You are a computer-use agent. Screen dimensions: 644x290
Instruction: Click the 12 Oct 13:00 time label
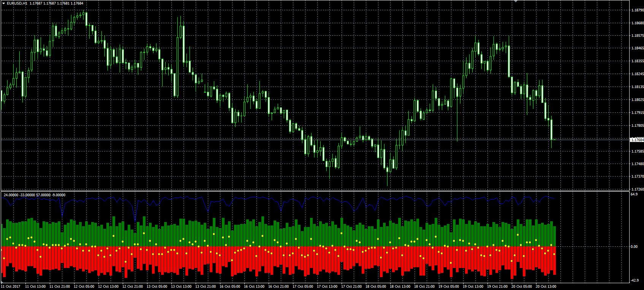point(108,287)
